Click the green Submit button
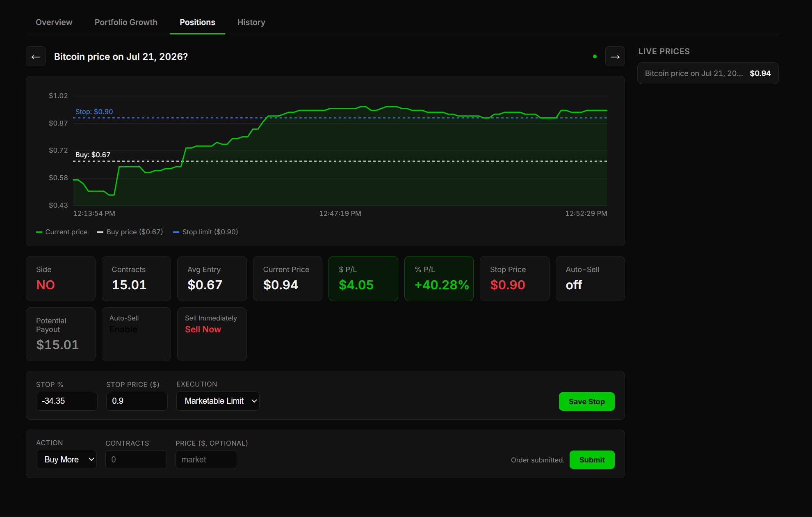 [x=592, y=460]
